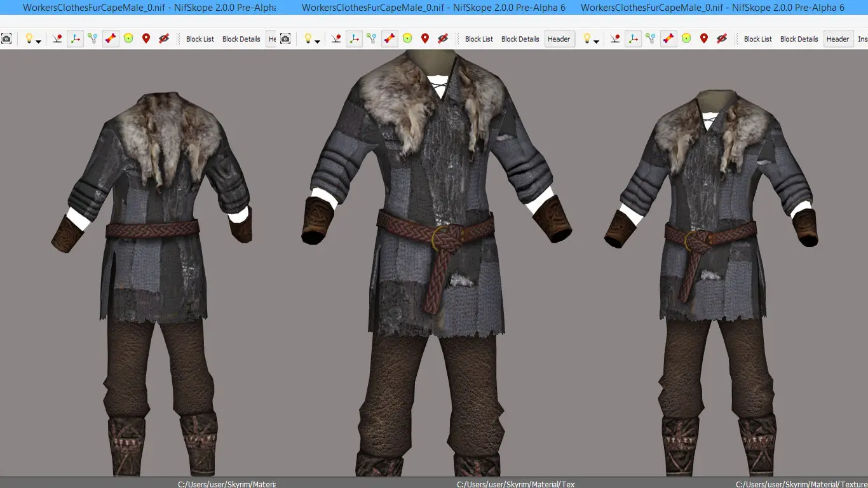Screen dimensions: 868x488
Task: Toggle the lighting bulb in the right window
Action: [587, 39]
